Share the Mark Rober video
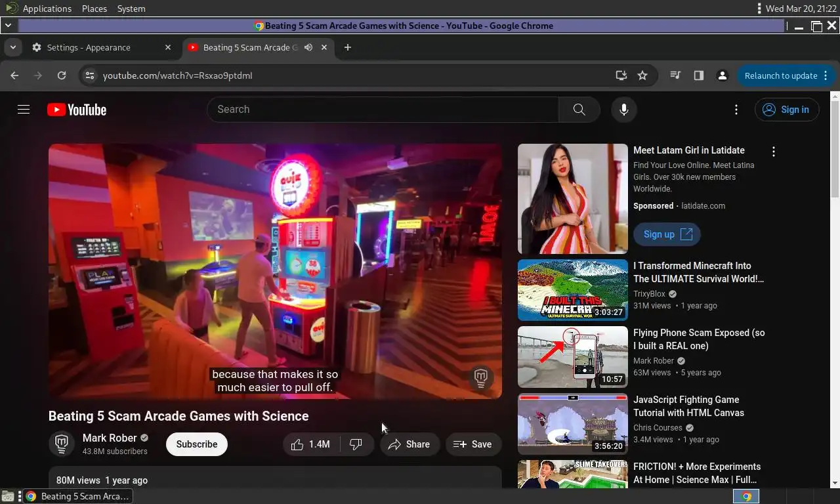Viewport: 840px width, 504px height. pos(409,444)
